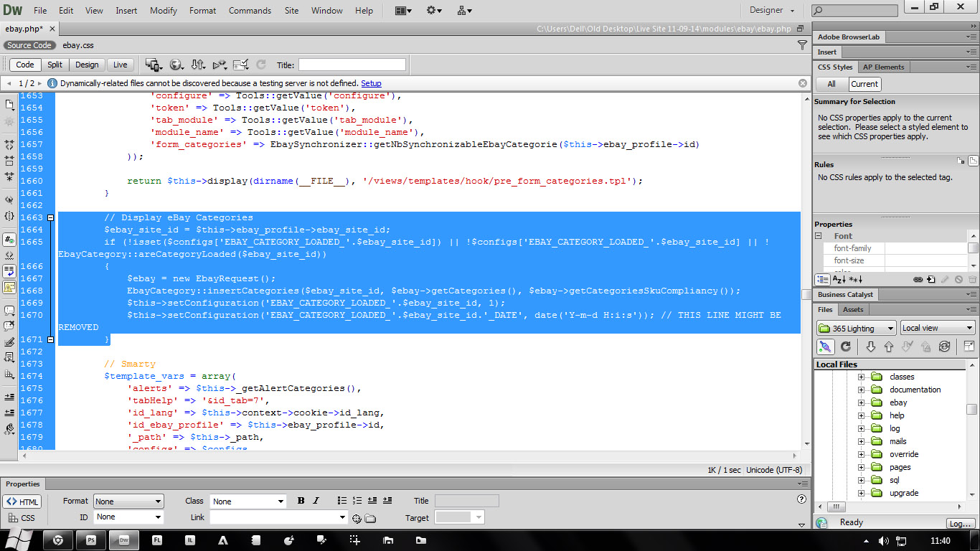Click the Synchronize icon in Files panel
Screen dimensions: 980x551
(x=944, y=347)
